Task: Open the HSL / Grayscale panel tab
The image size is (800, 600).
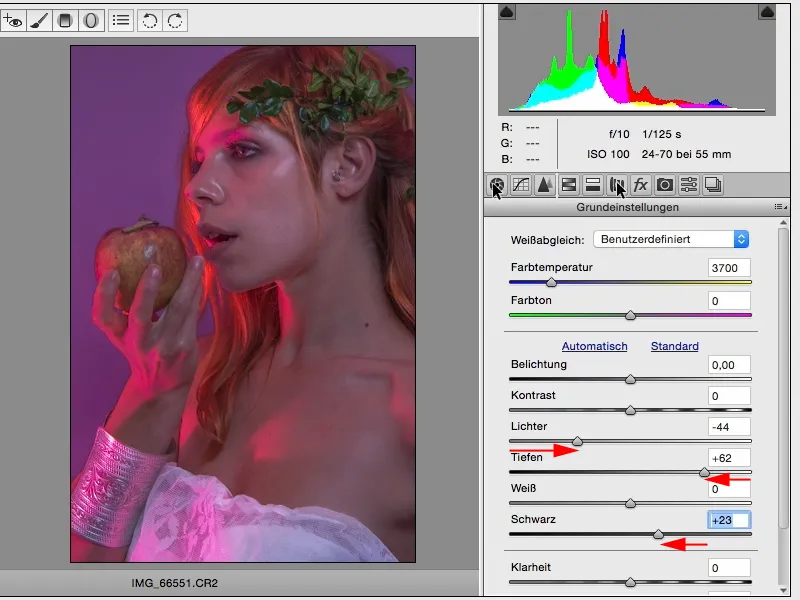Action: [x=569, y=185]
